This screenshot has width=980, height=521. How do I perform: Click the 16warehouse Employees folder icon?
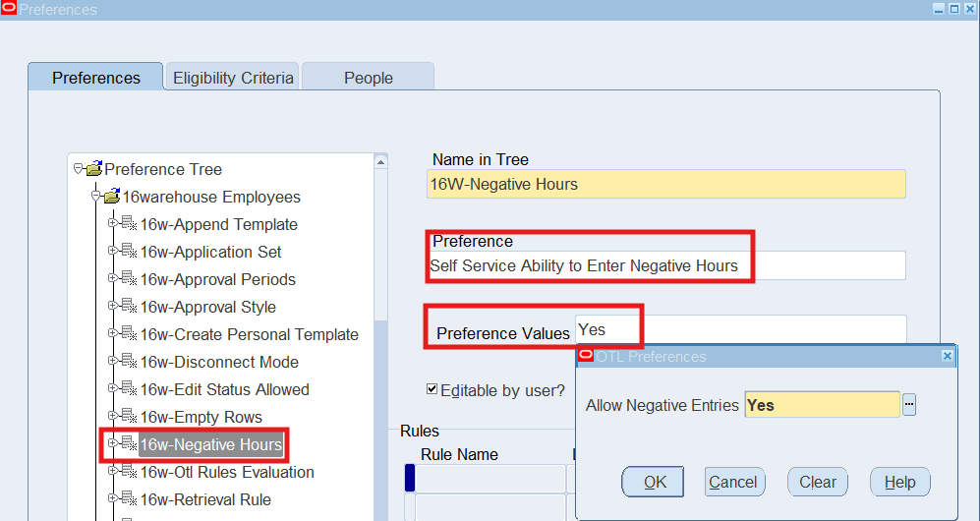click(x=111, y=197)
